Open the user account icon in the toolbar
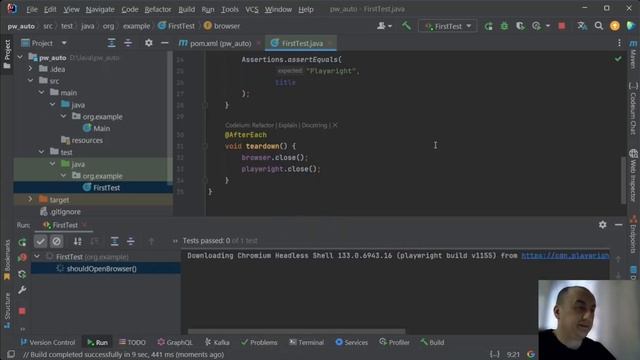The width and height of the screenshot is (640, 360). coord(384,26)
